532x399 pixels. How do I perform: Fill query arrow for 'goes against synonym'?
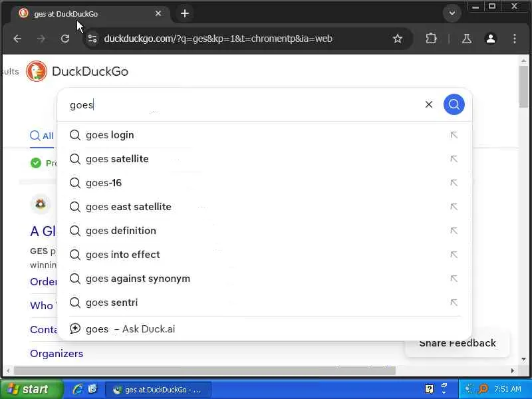[x=454, y=279]
